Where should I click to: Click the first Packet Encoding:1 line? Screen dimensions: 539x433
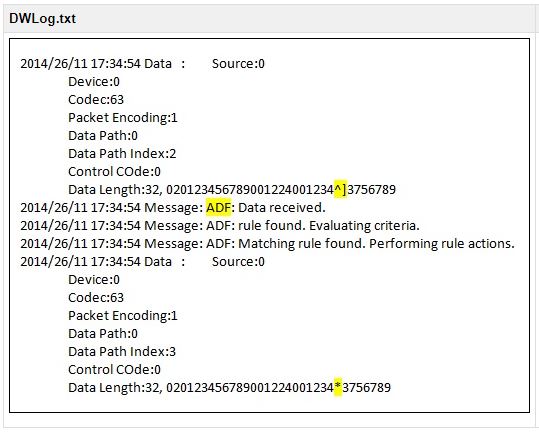123,118
